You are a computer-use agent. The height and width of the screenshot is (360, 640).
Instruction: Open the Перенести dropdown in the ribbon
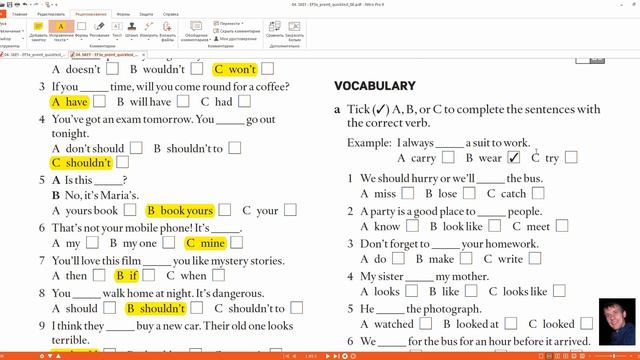click(x=229, y=23)
